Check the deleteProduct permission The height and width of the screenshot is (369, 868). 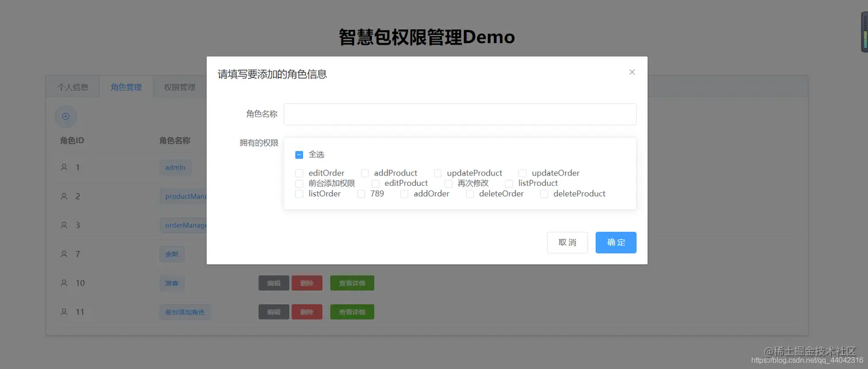coord(544,194)
